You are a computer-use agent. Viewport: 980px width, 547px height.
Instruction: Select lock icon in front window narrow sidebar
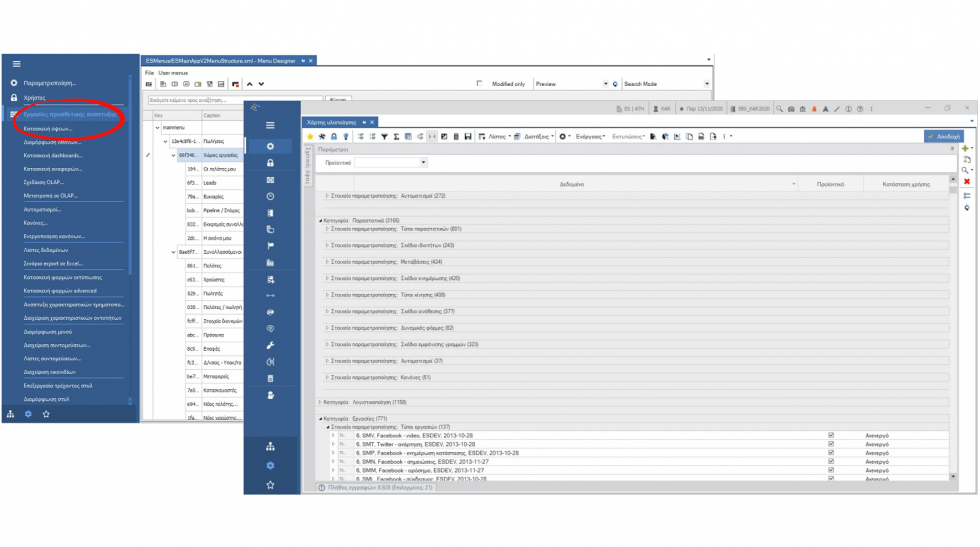270,163
